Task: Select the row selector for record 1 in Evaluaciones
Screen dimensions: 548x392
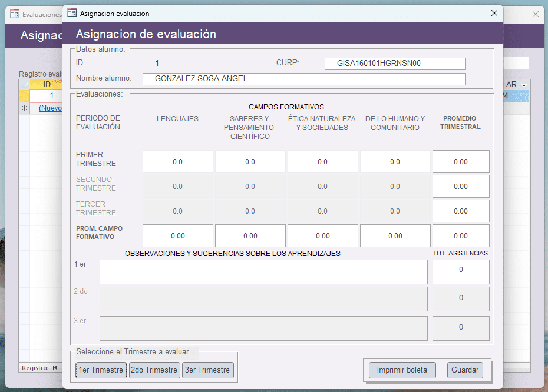Action: (24, 95)
